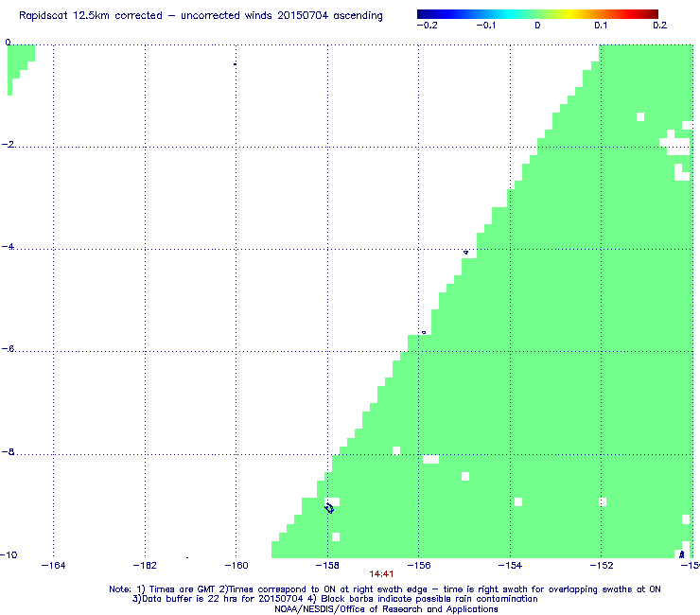Click the -2 latitude axis label
700x615 pixels.
[8, 144]
